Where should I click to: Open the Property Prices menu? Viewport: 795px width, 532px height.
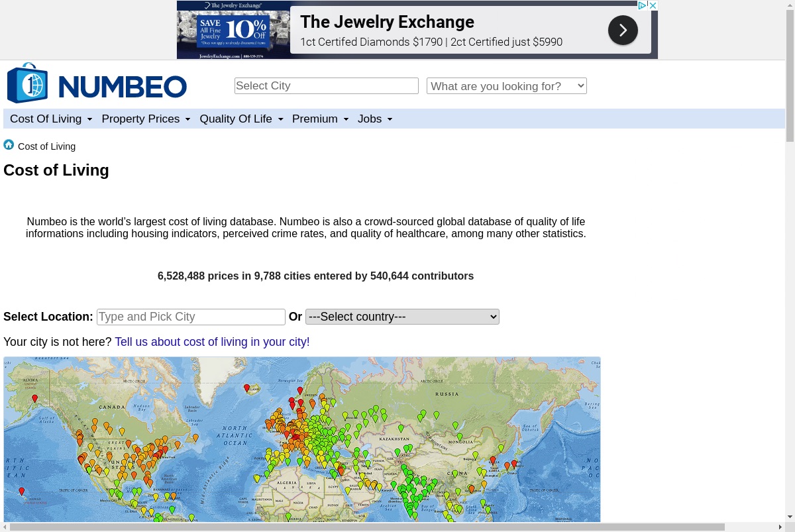tap(146, 119)
